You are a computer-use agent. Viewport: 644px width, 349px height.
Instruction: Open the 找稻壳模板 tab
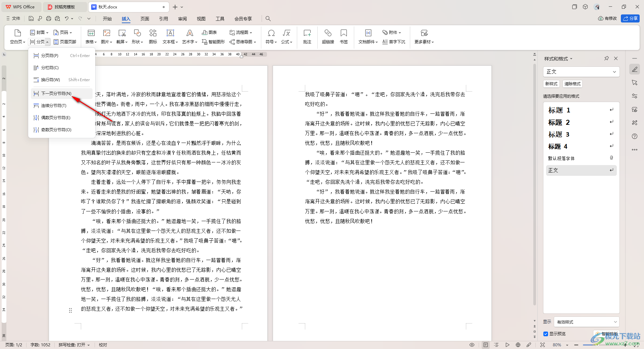pos(65,7)
